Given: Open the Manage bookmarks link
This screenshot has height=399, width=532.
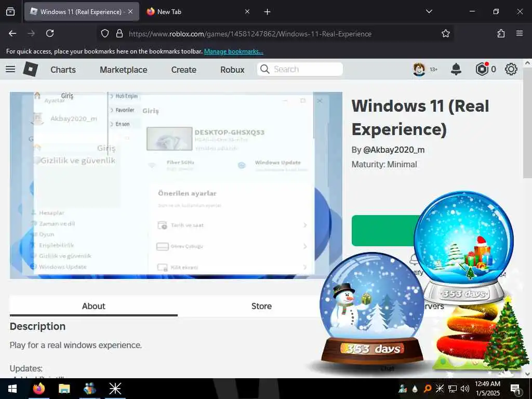Looking at the screenshot, I should pyautogui.click(x=233, y=51).
